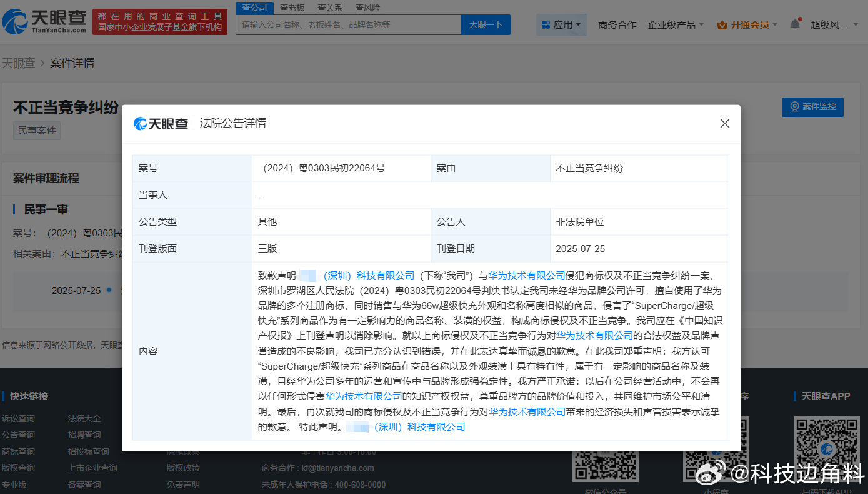The height and width of the screenshot is (494, 868).
Task: Open the first （深圳）科技有限公司 company link
Action: [369, 275]
